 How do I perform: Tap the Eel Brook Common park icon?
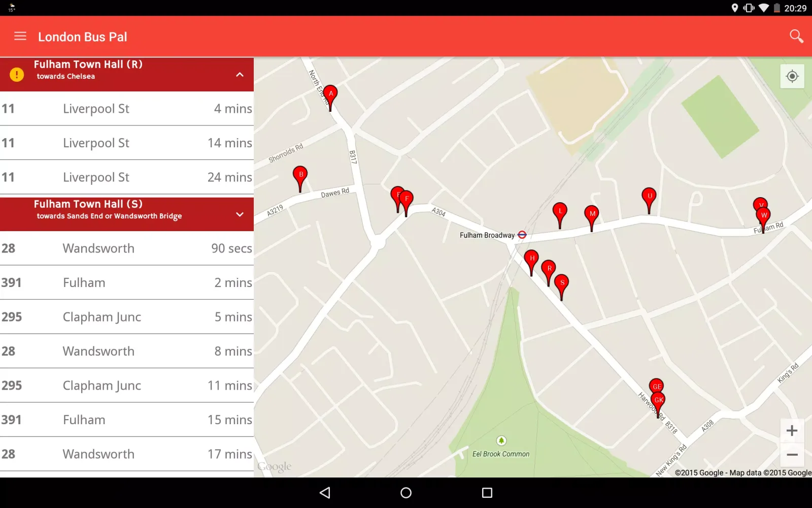coord(501,440)
